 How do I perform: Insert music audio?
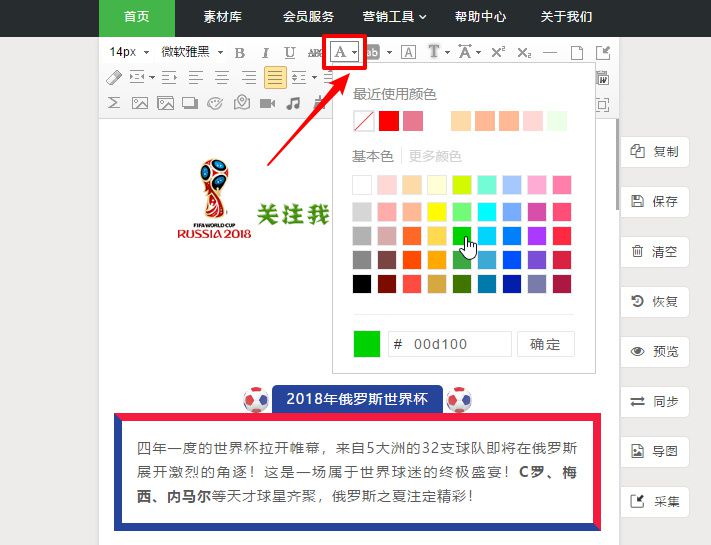293,103
